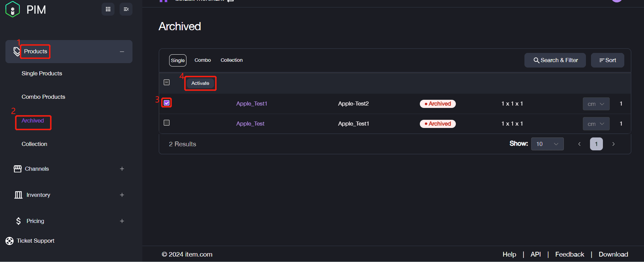This screenshot has height=262, width=644.
Task: Switch to the Collection tab
Action: click(232, 60)
